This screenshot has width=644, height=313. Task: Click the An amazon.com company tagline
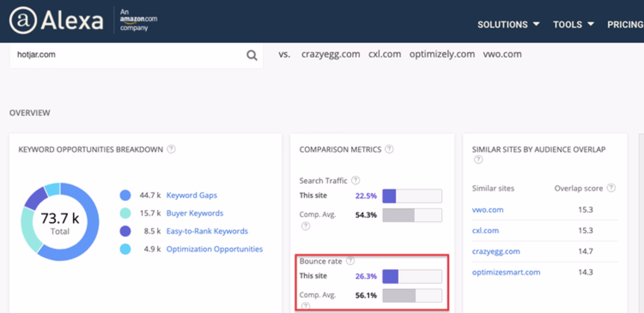point(139,20)
